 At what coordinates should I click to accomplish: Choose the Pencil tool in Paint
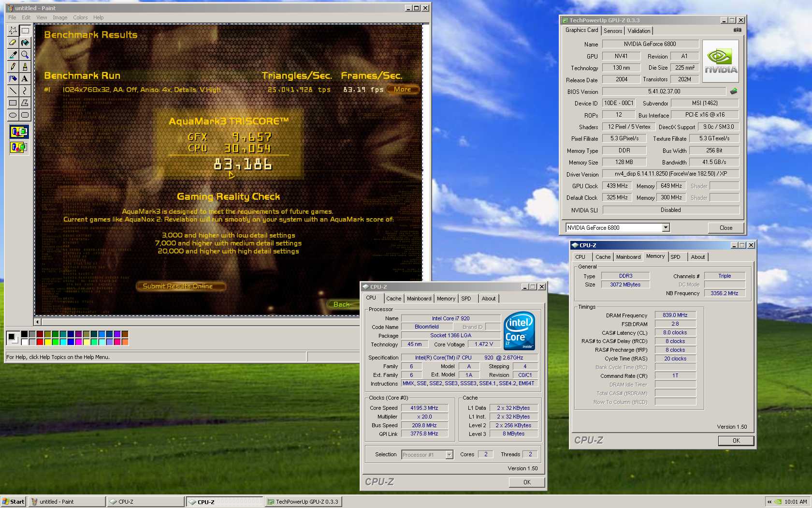13,67
